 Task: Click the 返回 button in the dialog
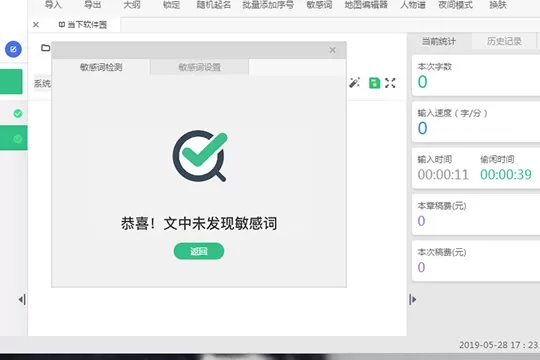pyautogui.click(x=199, y=251)
